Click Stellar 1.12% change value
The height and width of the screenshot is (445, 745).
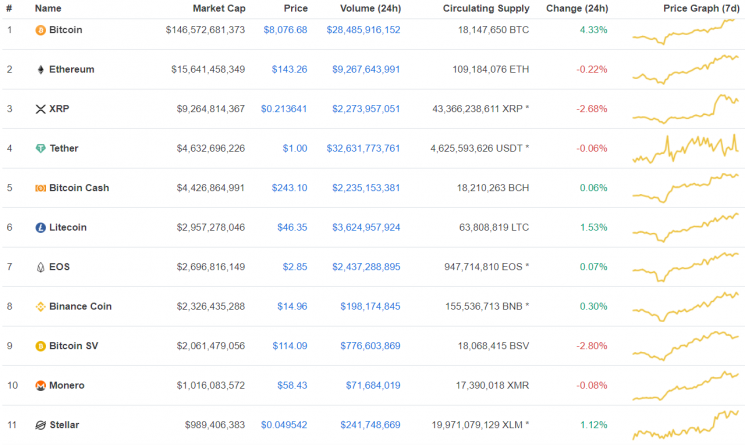[x=593, y=425]
